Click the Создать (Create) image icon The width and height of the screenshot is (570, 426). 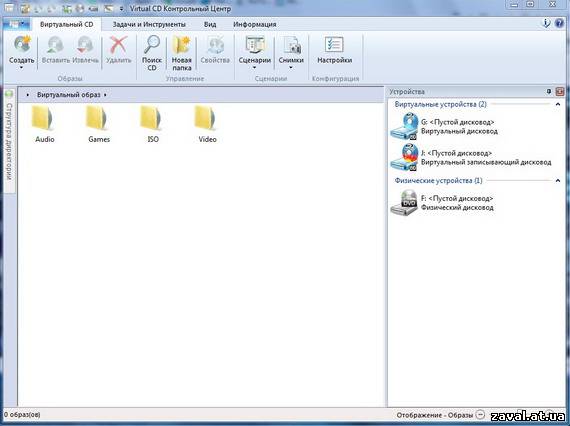click(x=22, y=45)
